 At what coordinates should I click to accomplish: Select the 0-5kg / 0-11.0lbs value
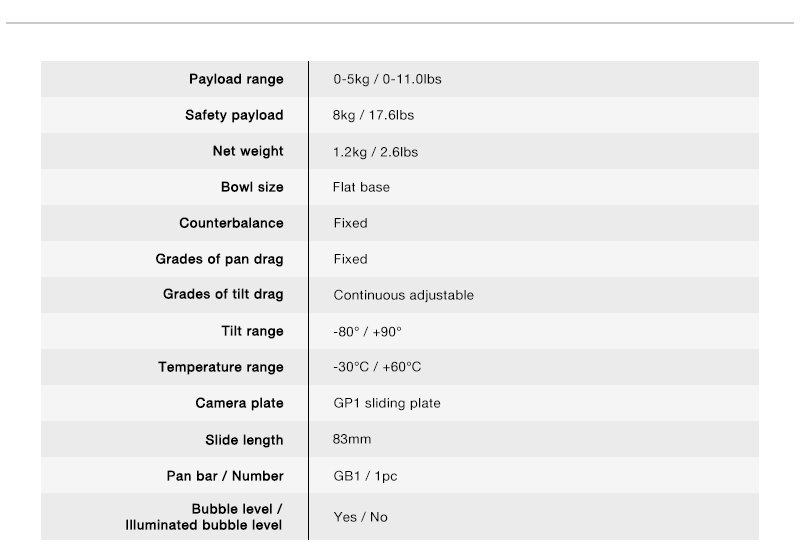(x=387, y=79)
